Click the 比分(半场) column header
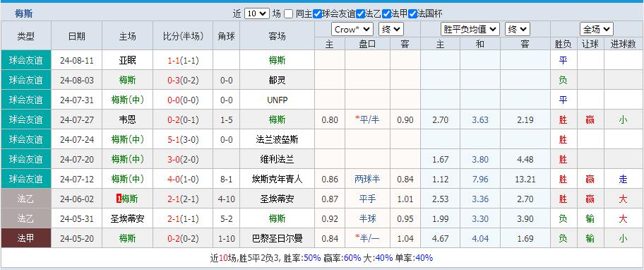The image size is (644, 270). coord(183,36)
